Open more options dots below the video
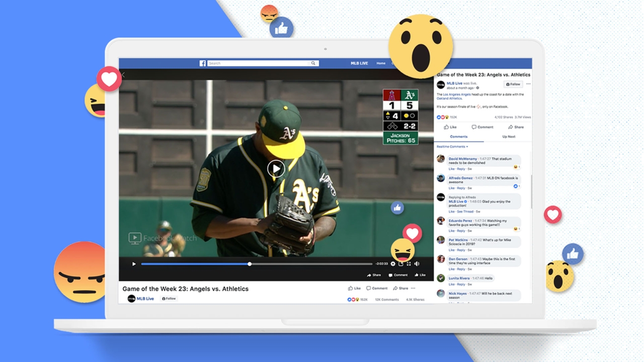This screenshot has width=644, height=362. coord(413,289)
